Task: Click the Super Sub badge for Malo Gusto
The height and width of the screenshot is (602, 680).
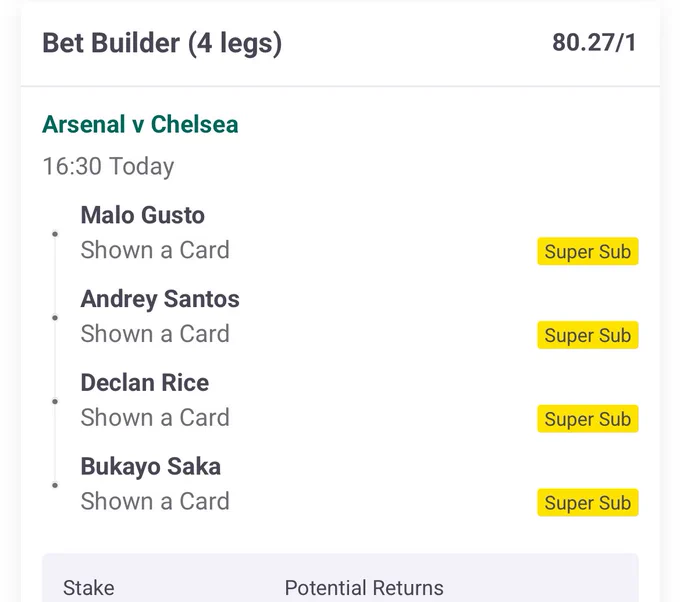Action: click(x=587, y=251)
